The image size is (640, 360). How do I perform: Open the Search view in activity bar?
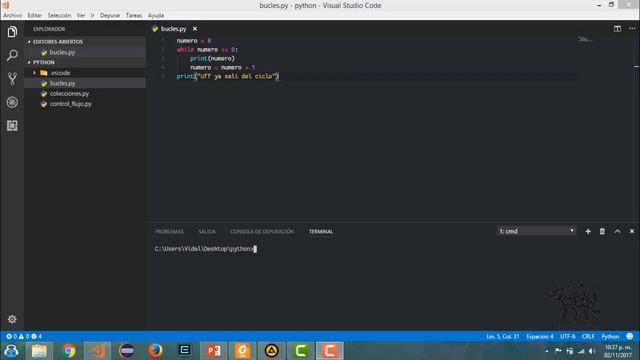coord(12,55)
